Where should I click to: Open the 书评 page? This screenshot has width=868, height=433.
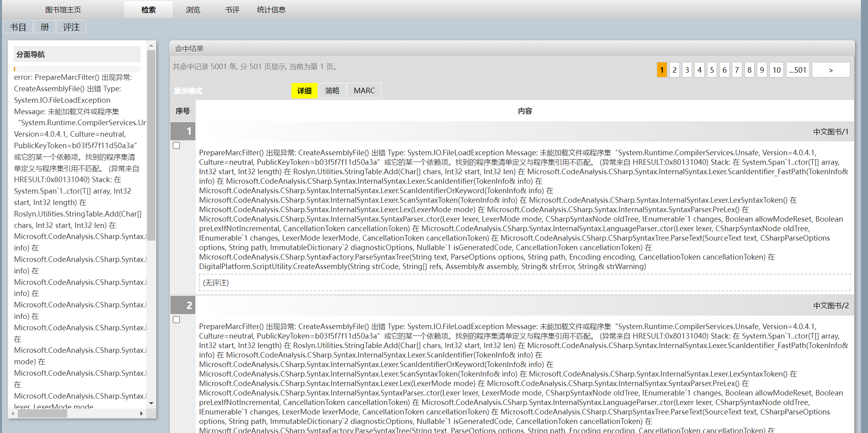(x=232, y=9)
